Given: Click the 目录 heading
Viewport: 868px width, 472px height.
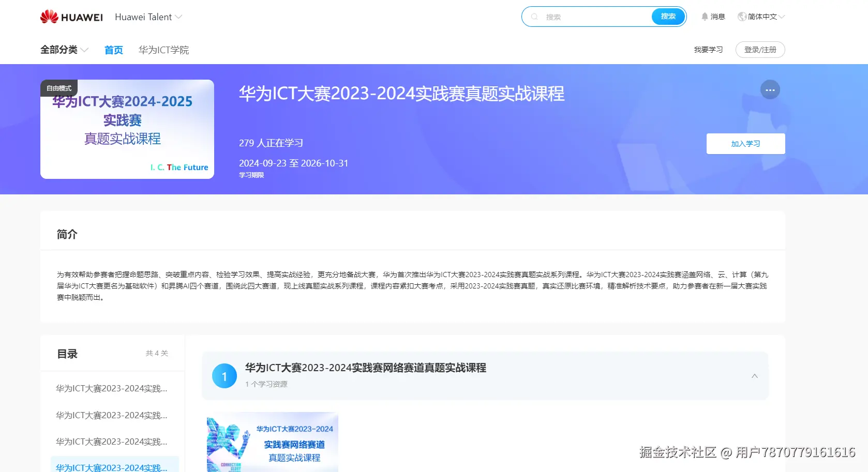Looking at the screenshot, I should 67,354.
